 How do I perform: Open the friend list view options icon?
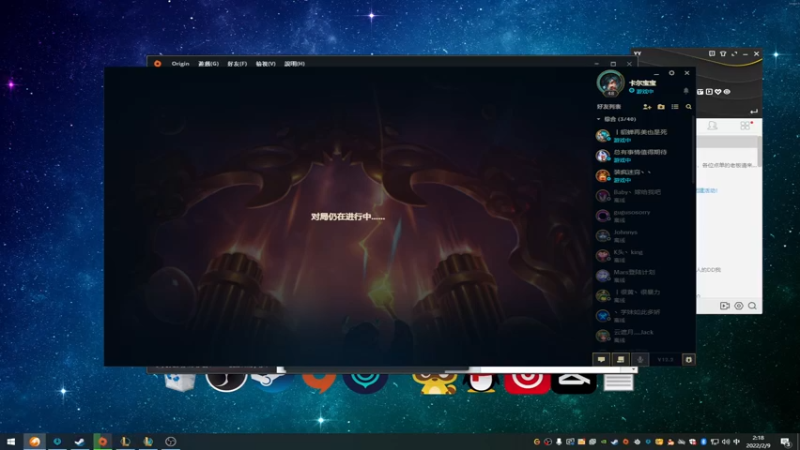coord(675,107)
